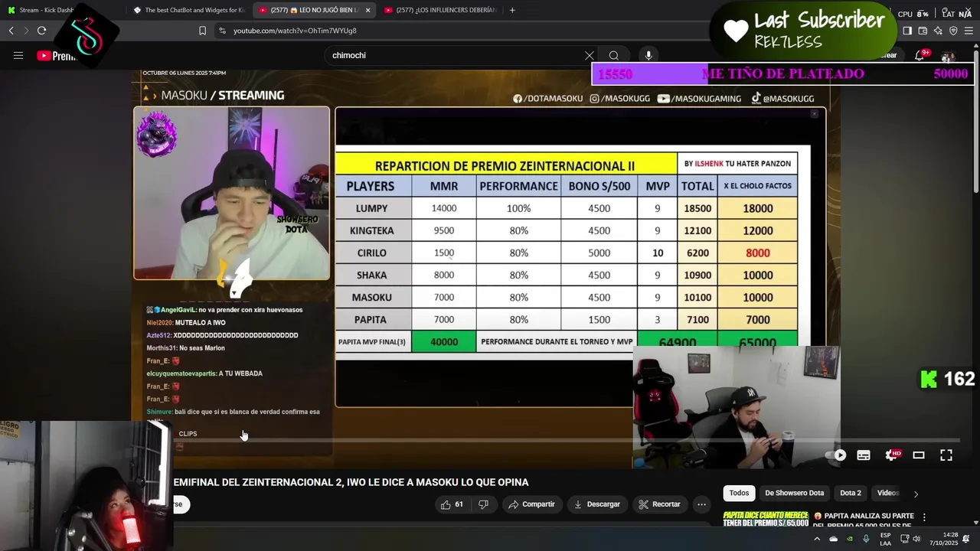Select the Videos filter chip
The image size is (980, 551).
887,493
